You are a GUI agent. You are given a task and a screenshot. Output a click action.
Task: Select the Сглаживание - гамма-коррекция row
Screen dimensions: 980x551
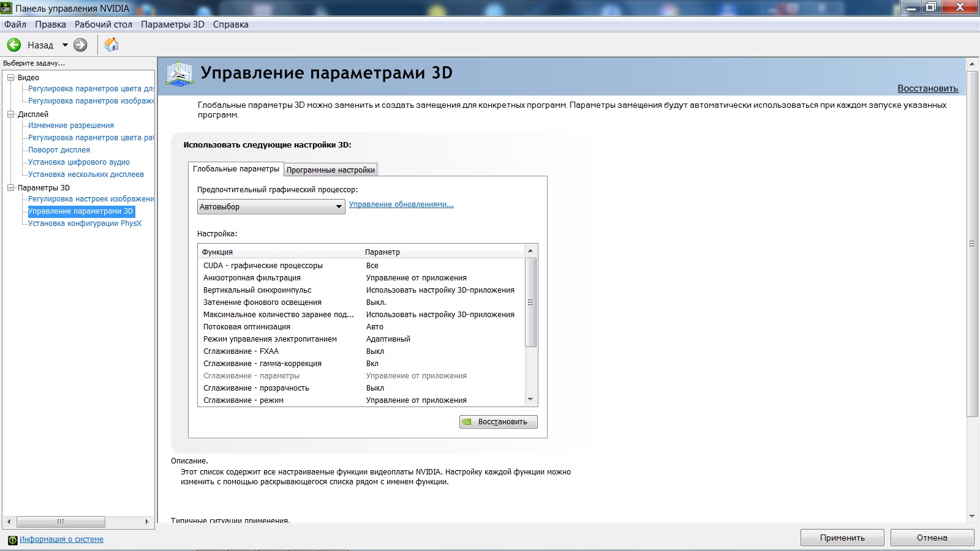click(x=361, y=364)
